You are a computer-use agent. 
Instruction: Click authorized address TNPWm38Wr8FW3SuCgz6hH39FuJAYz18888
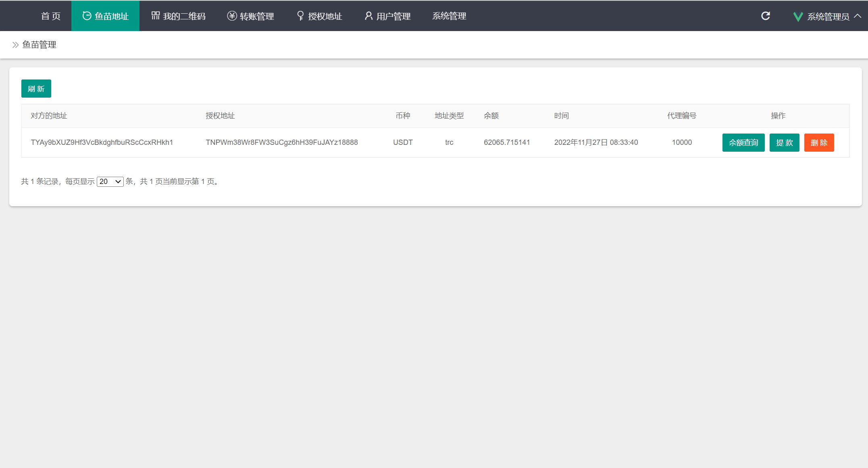coord(282,142)
